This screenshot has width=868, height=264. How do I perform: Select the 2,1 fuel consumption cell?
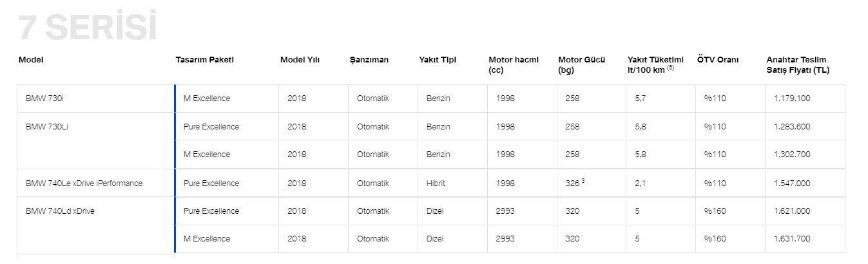point(640,184)
